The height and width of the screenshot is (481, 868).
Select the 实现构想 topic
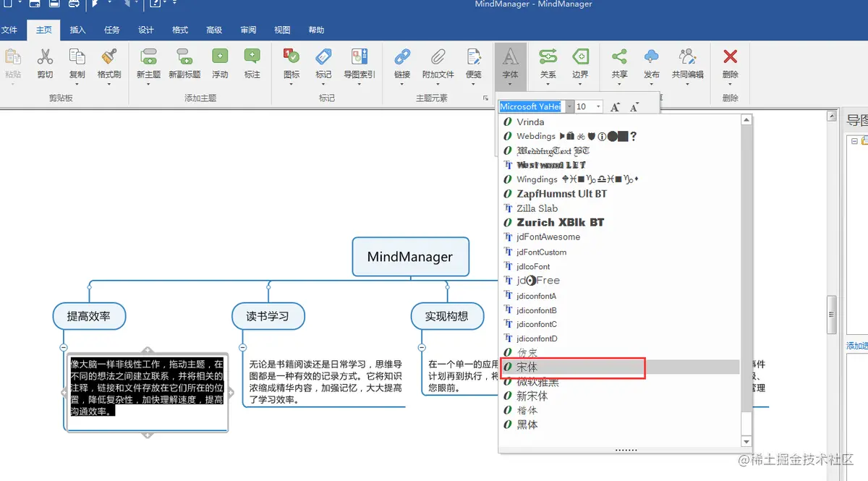pos(446,316)
